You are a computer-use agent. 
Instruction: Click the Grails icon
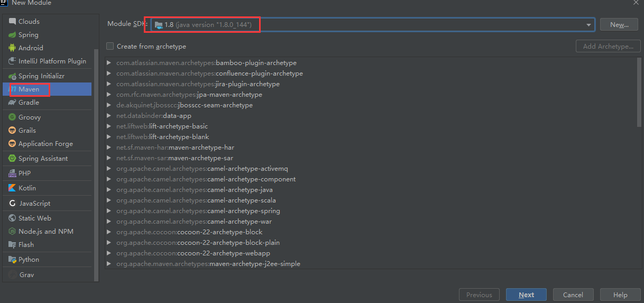(13, 131)
